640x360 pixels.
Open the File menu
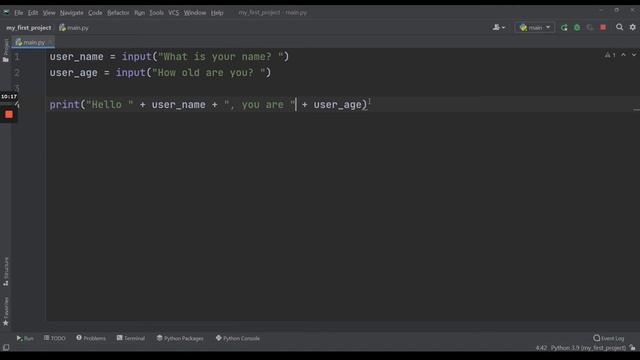pos(19,13)
